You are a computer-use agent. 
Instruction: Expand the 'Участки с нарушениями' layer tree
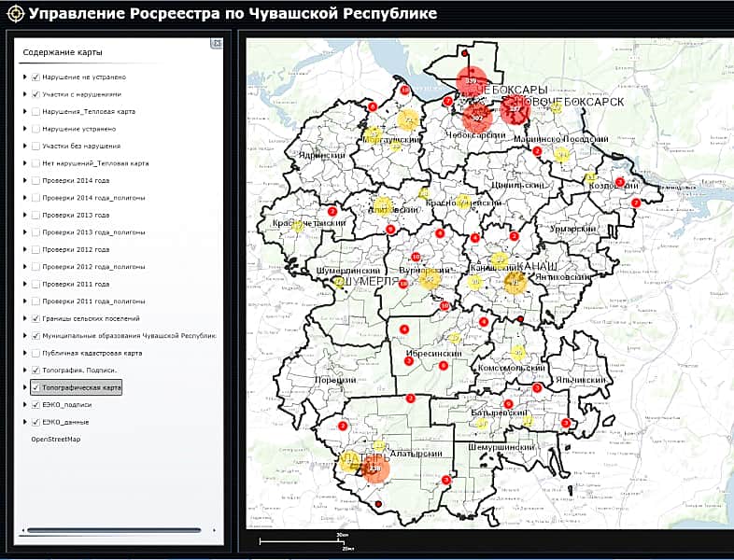[25, 94]
